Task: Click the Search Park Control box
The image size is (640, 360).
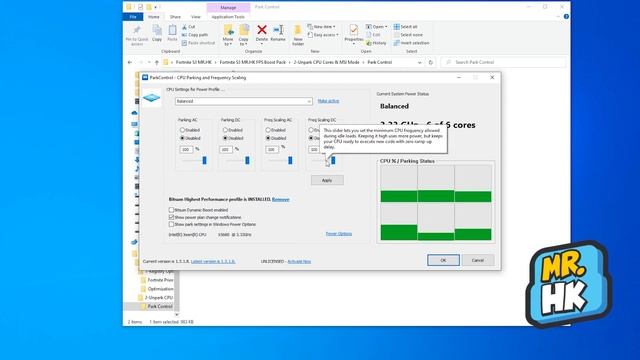Action: tap(503, 62)
